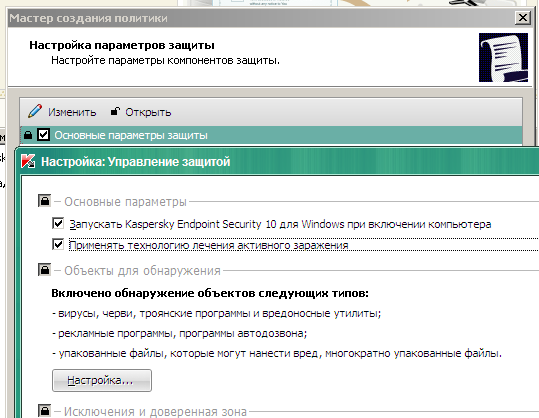
Task: Click the Kaspersky logo in the settings title bar
Action: (x=28, y=161)
